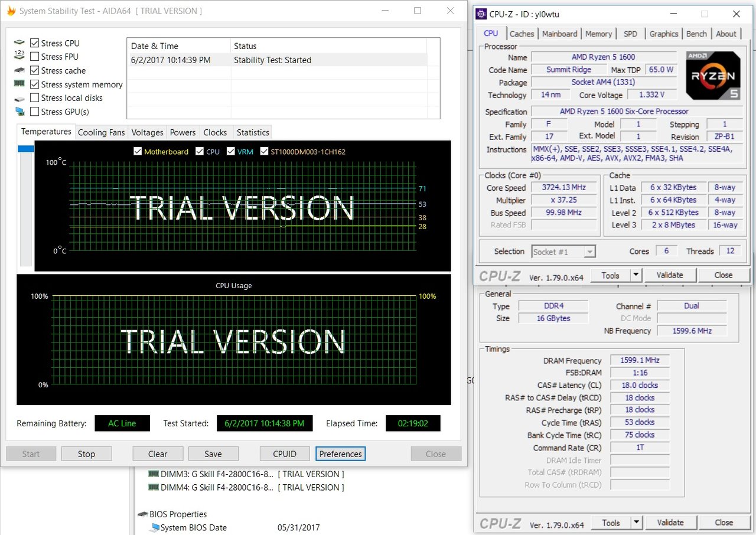Enable the Stress FPU checkbox

pyautogui.click(x=35, y=57)
